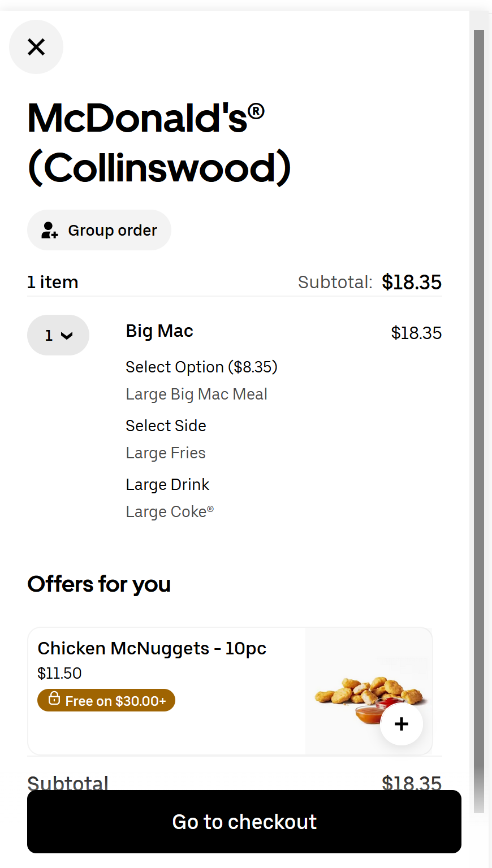The image size is (492, 868).
Task: Click the McDonald's (Collinswood) store title
Action: coord(158,143)
